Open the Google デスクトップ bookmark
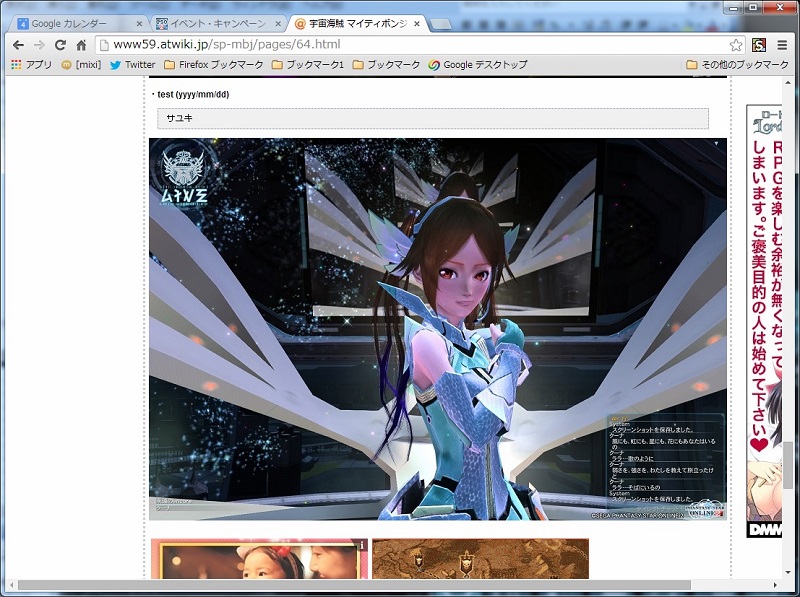The height and width of the screenshot is (597, 800). click(478, 65)
